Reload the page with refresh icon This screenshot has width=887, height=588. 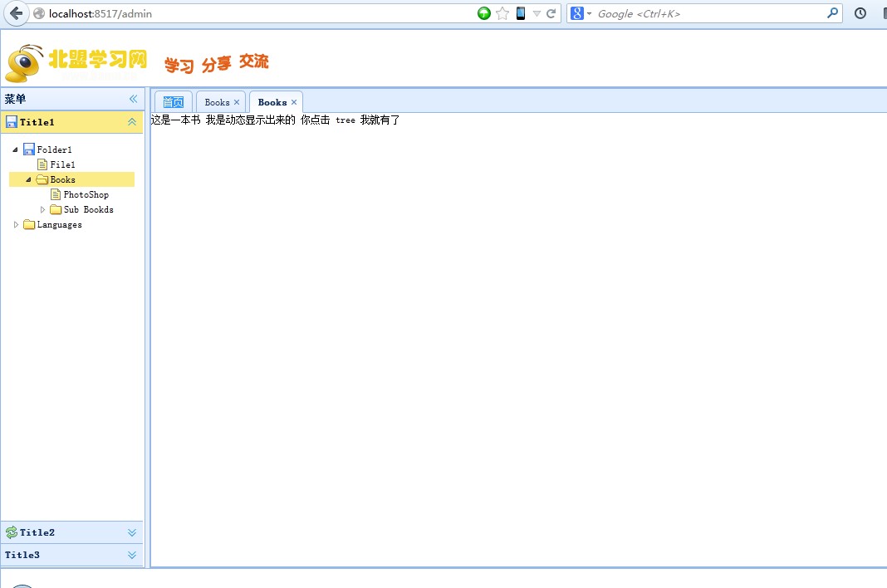point(551,13)
